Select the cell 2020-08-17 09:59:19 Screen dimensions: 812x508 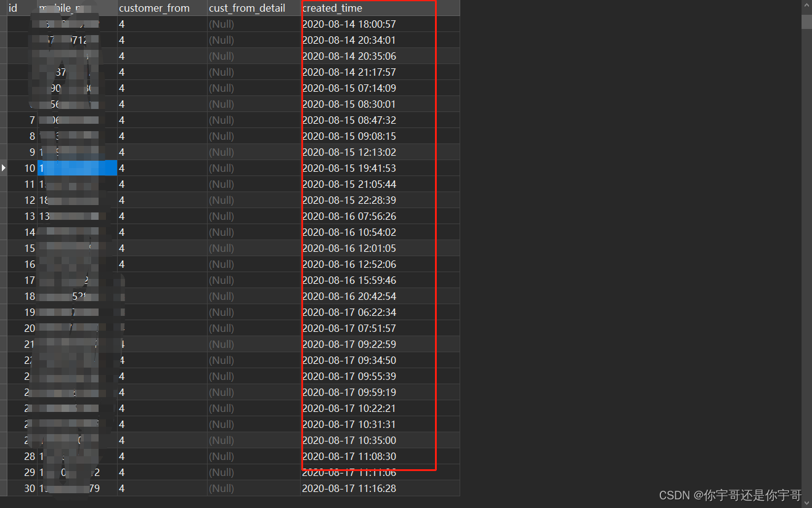380,392
